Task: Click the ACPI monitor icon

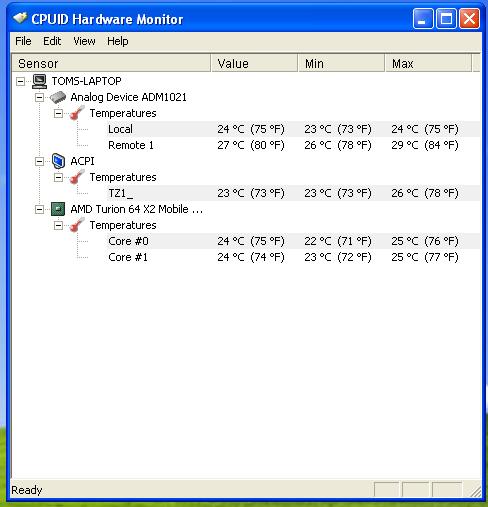Action: click(x=58, y=161)
